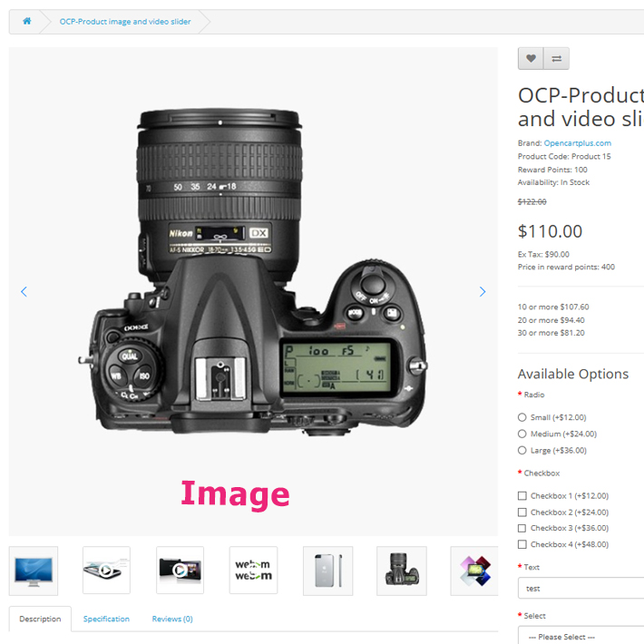Open the Please Select dropdown
The image size is (644, 644).
click(x=581, y=635)
